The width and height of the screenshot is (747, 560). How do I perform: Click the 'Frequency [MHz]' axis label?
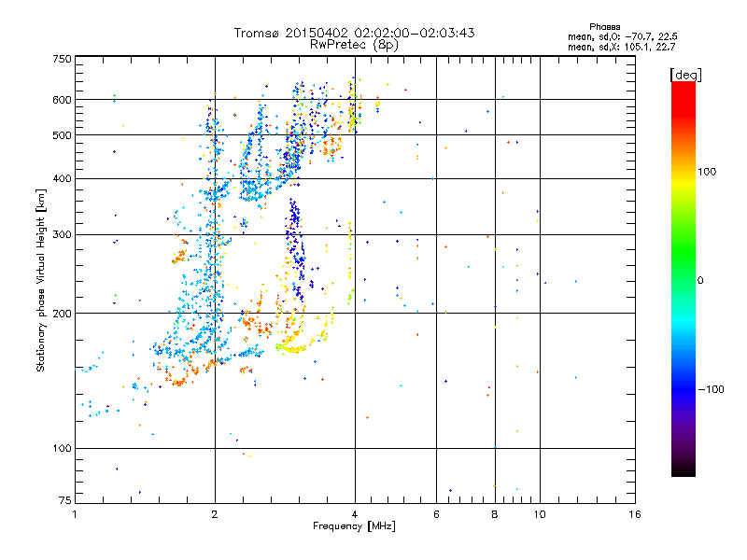coord(354,526)
